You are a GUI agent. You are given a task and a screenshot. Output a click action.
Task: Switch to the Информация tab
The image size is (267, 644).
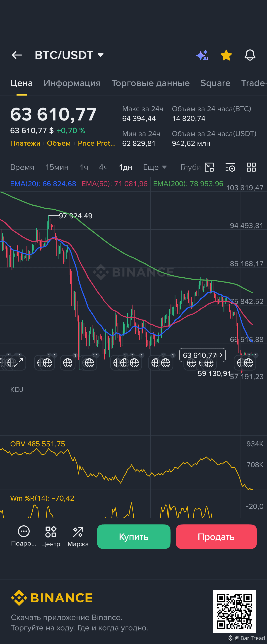pyautogui.click(x=72, y=83)
